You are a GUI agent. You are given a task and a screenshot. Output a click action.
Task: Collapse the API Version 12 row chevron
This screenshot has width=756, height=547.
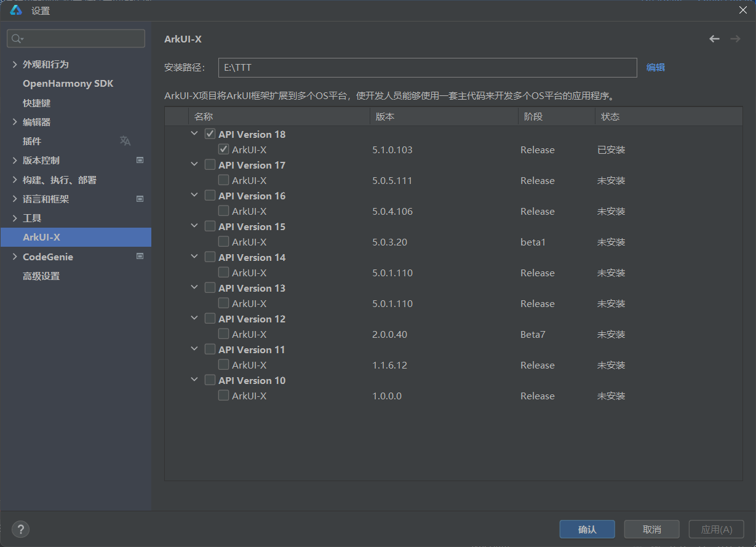coord(194,318)
